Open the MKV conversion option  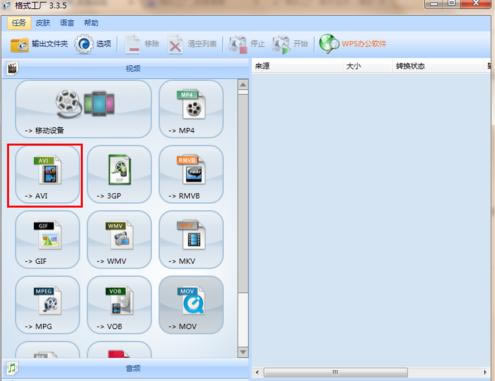coord(191,240)
